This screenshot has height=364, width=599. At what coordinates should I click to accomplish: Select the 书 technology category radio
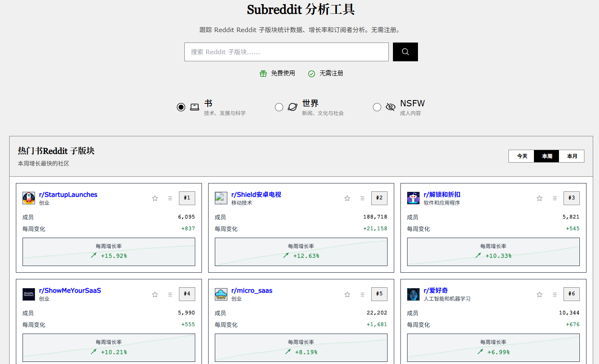coord(181,107)
